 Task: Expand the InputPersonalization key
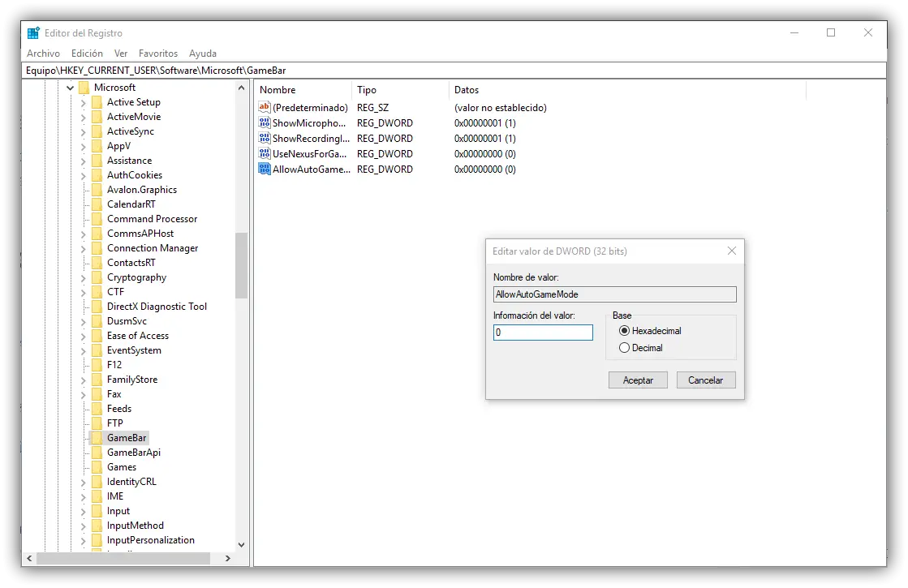[x=83, y=540]
